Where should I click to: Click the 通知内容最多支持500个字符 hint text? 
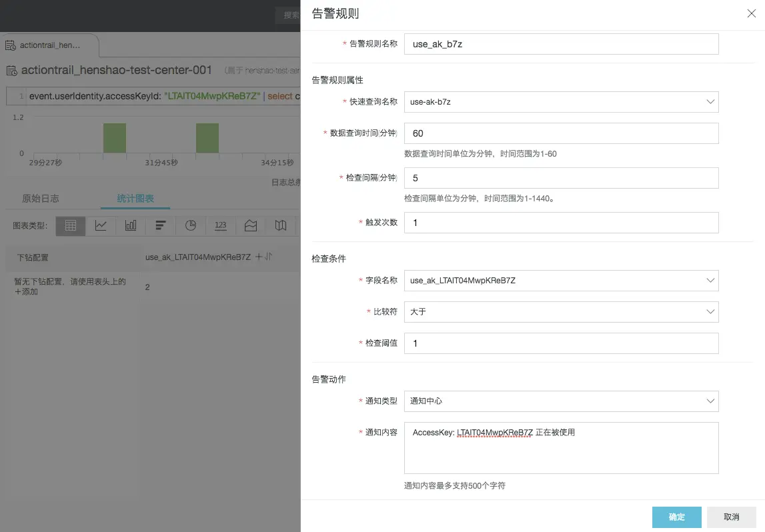[x=455, y=486]
